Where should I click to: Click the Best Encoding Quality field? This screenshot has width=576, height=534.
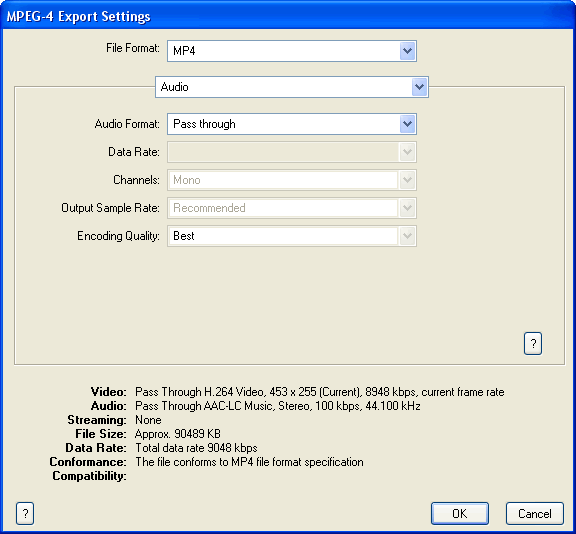tap(292, 236)
